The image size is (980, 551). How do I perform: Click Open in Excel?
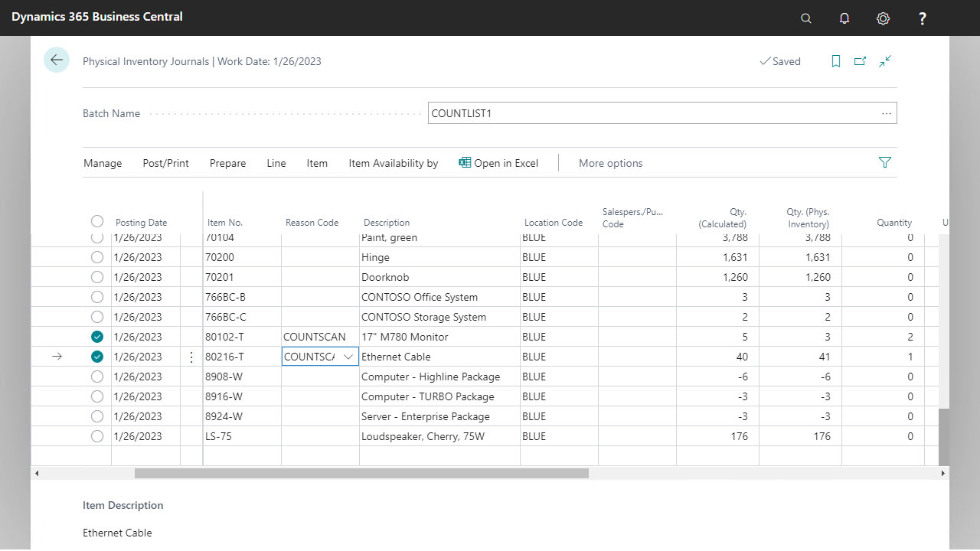coord(498,163)
